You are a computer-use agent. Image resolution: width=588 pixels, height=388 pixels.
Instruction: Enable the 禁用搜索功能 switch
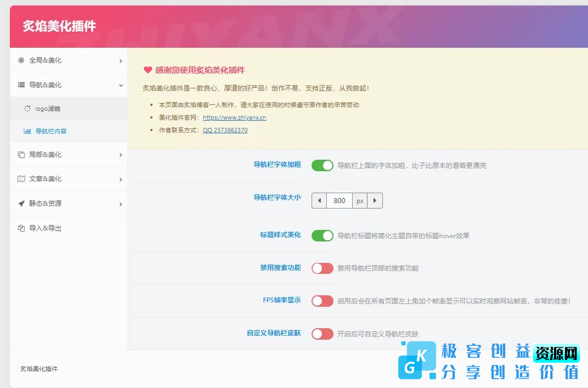tap(323, 268)
